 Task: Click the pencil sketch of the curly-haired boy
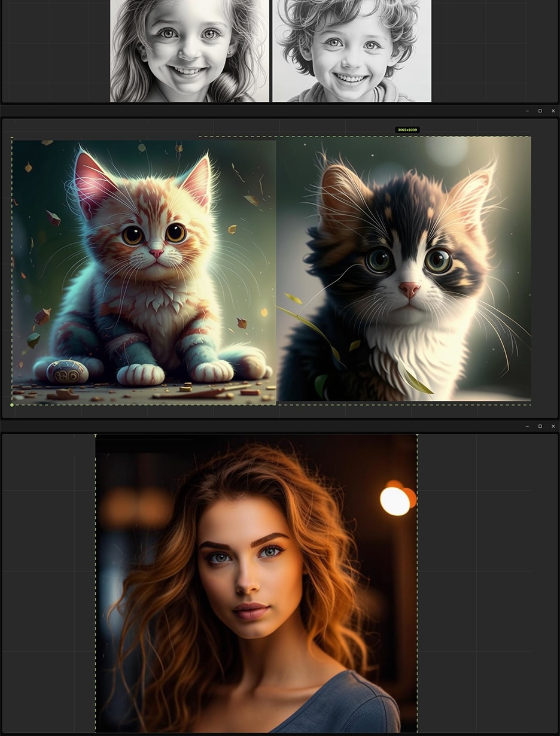point(352,51)
